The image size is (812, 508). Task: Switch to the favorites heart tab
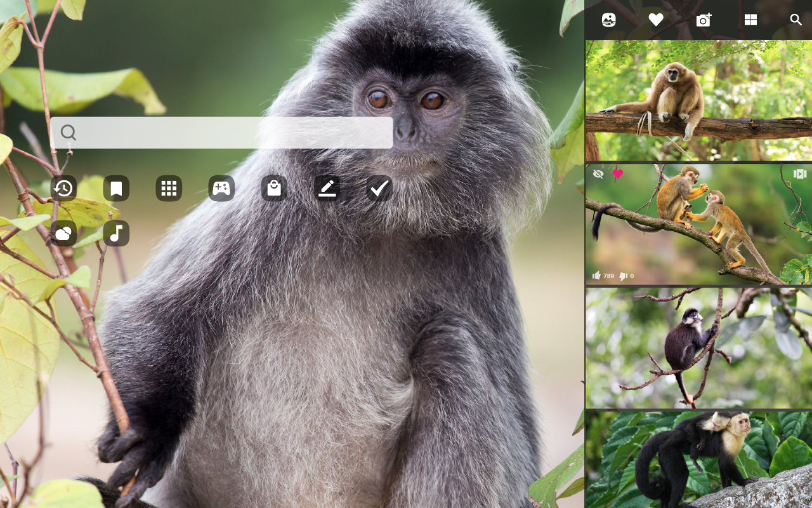(x=656, y=20)
